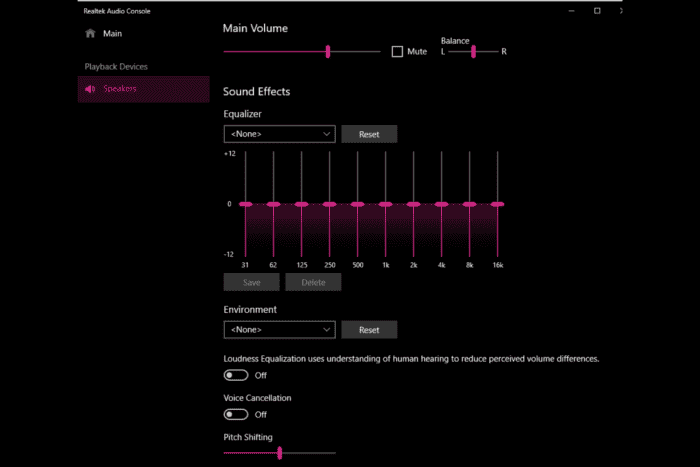Viewport: 700px width, 467px height.
Task: Click the Balance slider handle
Action: [x=473, y=51]
